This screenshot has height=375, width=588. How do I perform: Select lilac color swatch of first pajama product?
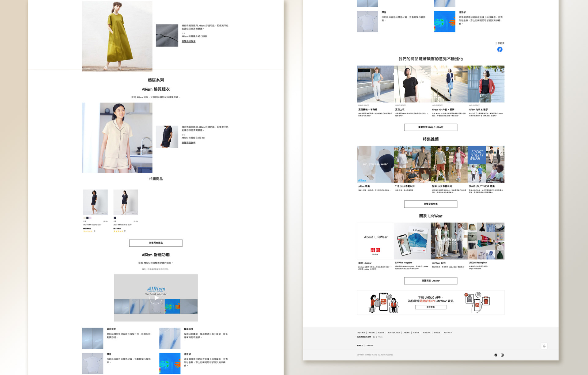point(90,218)
